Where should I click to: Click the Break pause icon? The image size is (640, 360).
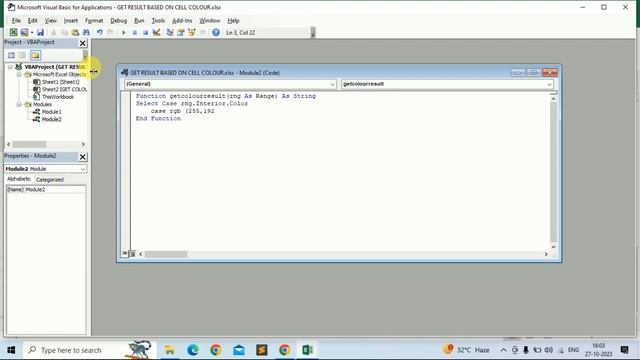click(x=135, y=32)
